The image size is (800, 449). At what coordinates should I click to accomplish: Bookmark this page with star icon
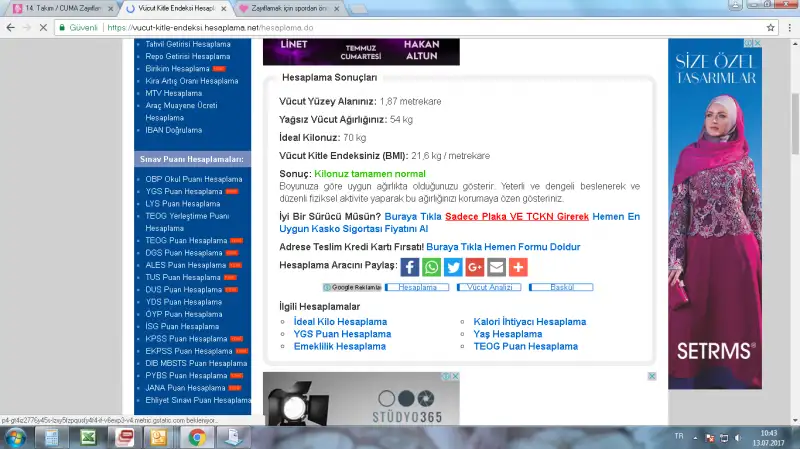[770, 28]
